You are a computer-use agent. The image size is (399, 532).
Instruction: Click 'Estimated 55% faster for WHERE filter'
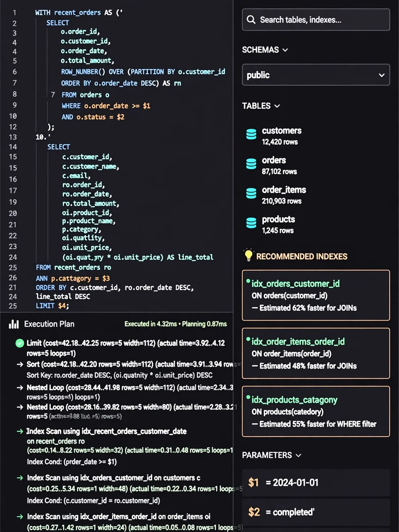click(318, 424)
